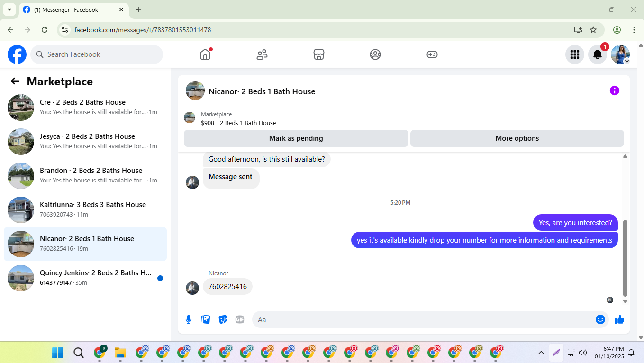Open the unread Quincy Jenkins conversation
This screenshot has width=644, height=363.
click(85, 278)
